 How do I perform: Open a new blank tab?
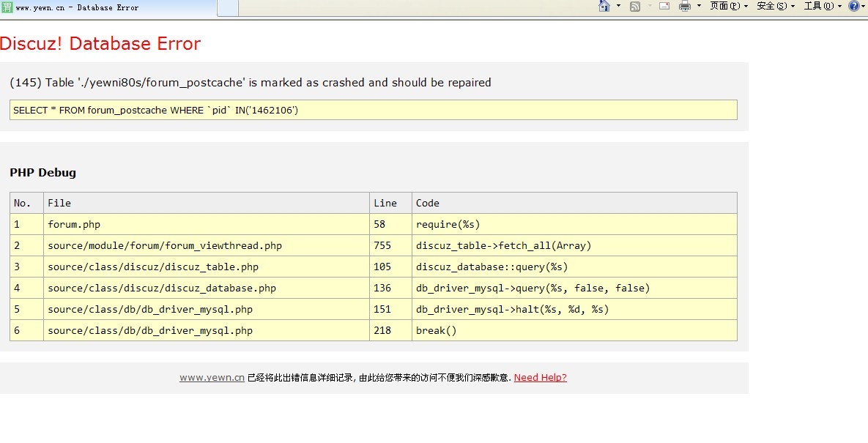[x=228, y=8]
